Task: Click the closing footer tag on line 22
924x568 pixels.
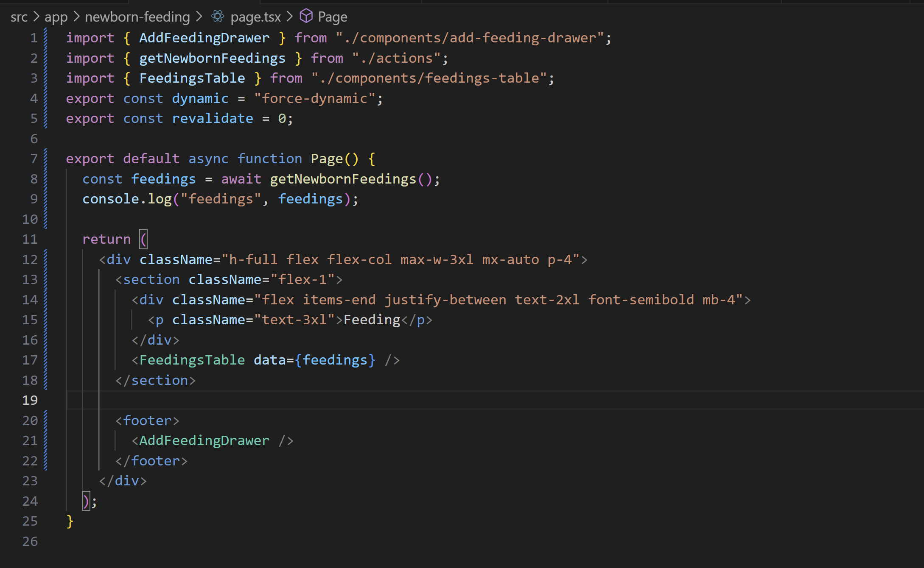Action: [x=151, y=461]
